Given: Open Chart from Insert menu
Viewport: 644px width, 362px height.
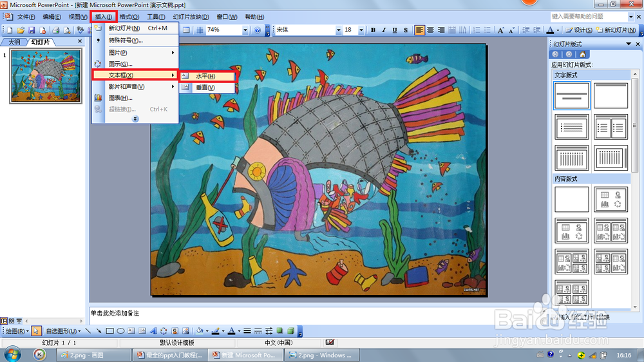Looking at the screenshot, I should (x=135, y=98).
